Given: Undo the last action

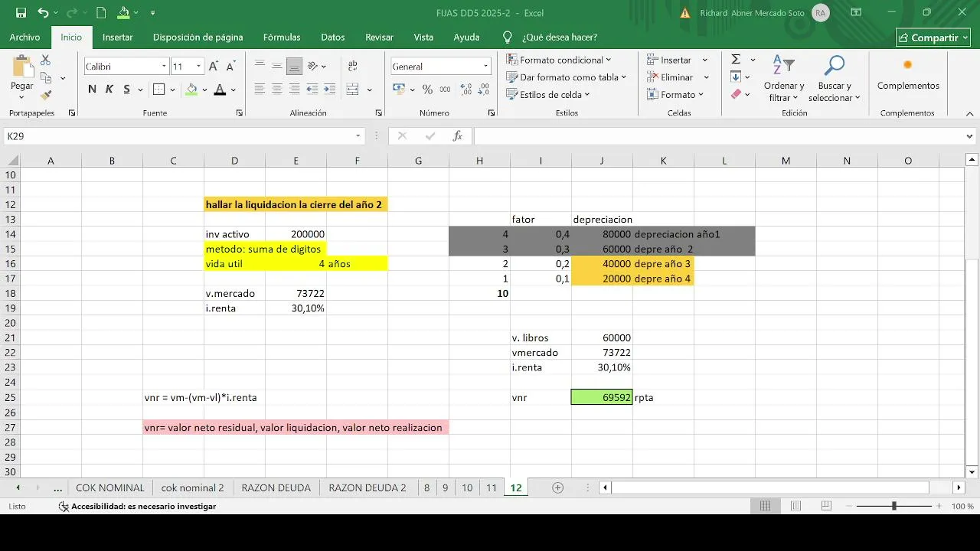Looking at the screenshot, I should [x=43, y=13].
